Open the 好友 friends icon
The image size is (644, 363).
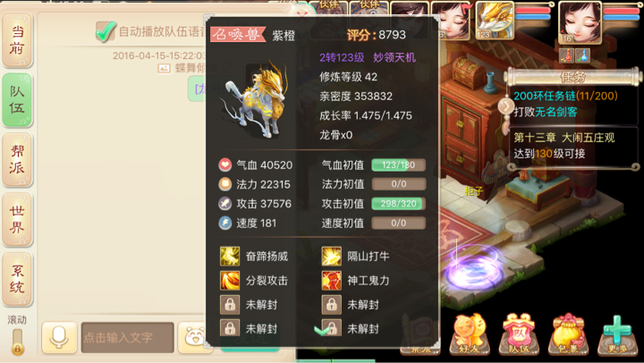tap(470, 333)
